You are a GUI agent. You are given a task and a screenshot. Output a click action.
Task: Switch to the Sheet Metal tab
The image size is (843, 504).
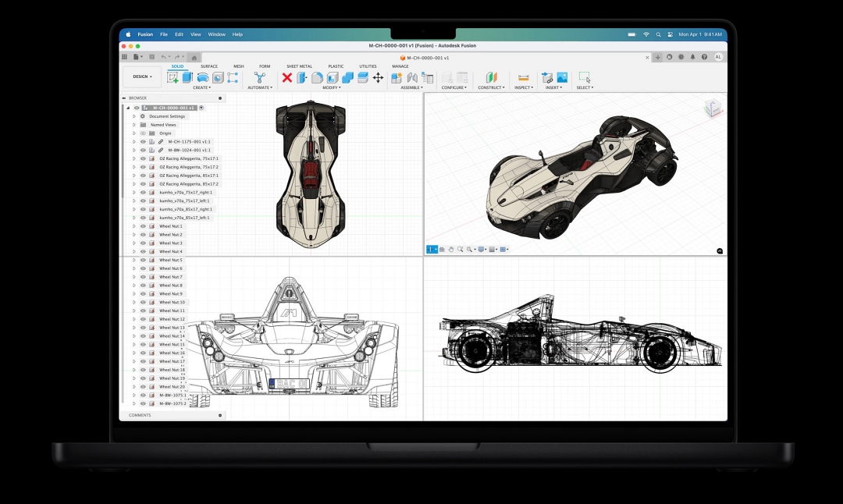[x=299, y=66]
